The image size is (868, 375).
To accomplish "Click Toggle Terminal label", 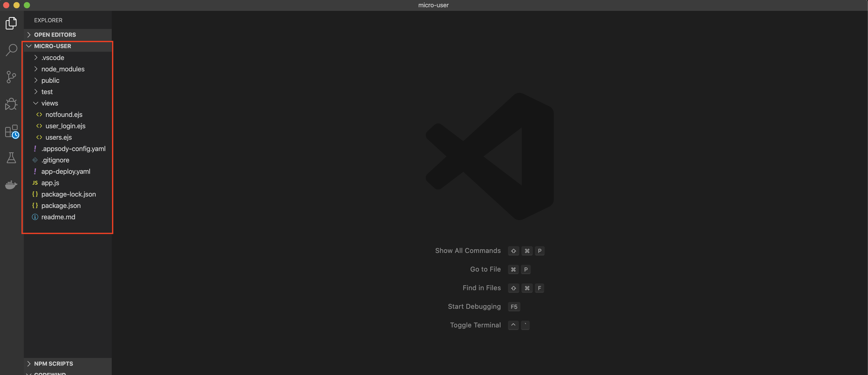I will tap(475, 325).
